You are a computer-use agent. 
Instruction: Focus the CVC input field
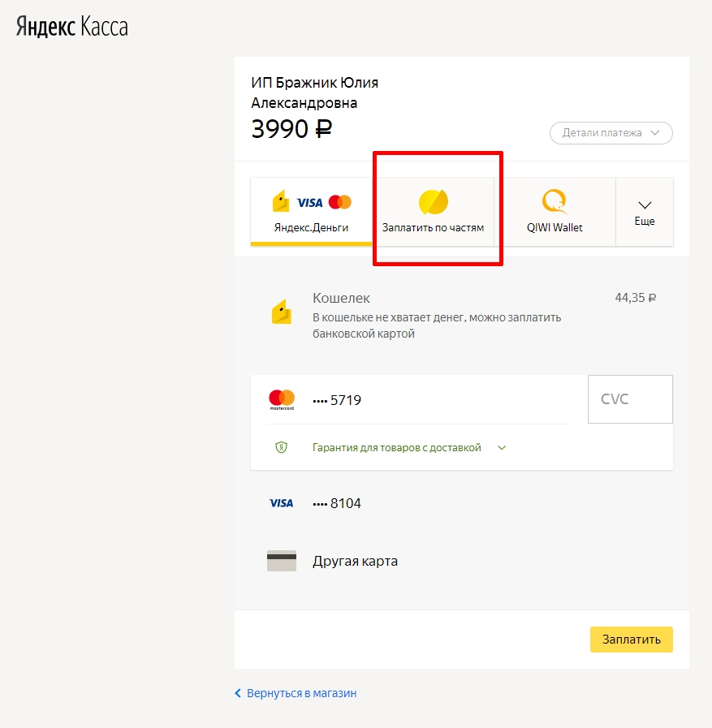point(630,399)
